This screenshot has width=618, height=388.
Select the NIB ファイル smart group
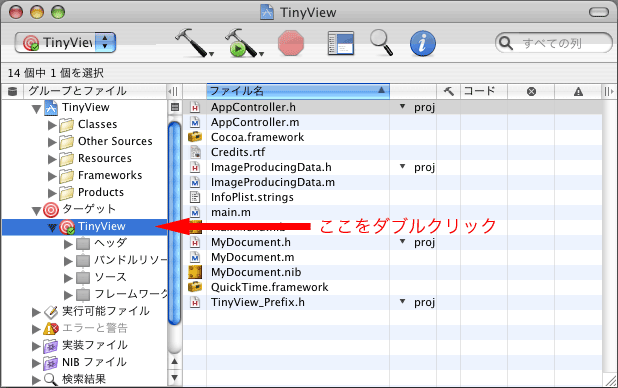94,362
